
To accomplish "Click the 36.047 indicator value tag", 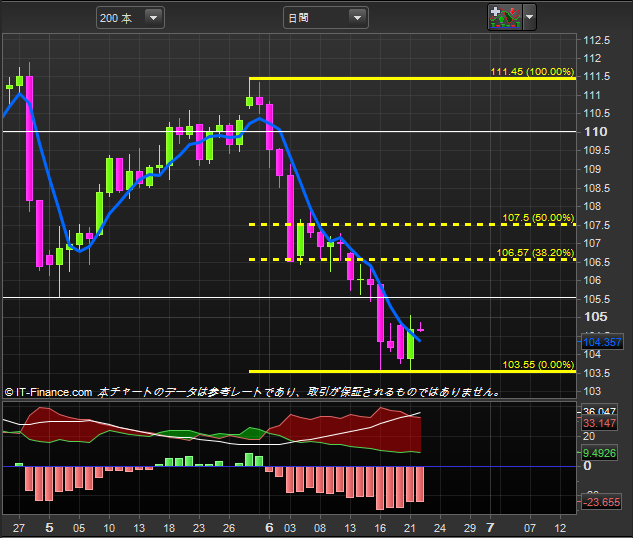I will [599, 411].
